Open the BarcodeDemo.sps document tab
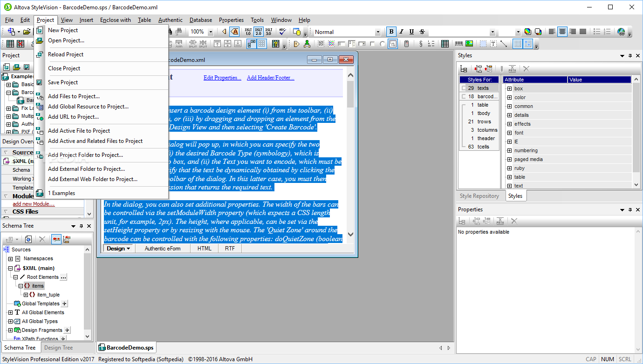This screenshot has width=643, height=364. point(126,348)
